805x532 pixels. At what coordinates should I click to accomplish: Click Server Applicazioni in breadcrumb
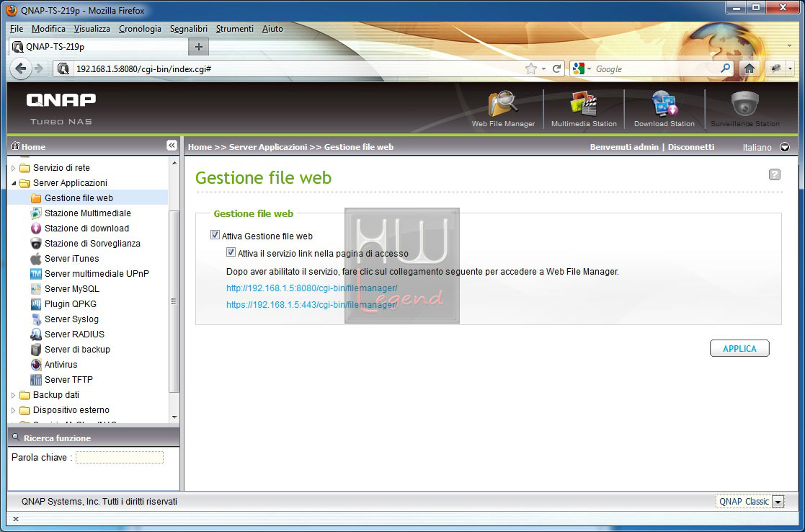pyautogui.click(x=268, y=147)
